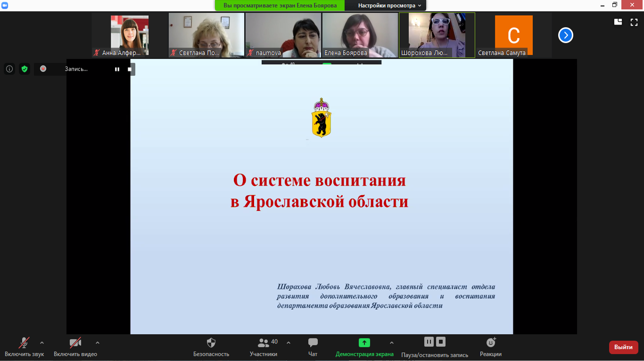Open video options arrow next to camera
This screenshot has width=644, height=361.
(98, 343)
